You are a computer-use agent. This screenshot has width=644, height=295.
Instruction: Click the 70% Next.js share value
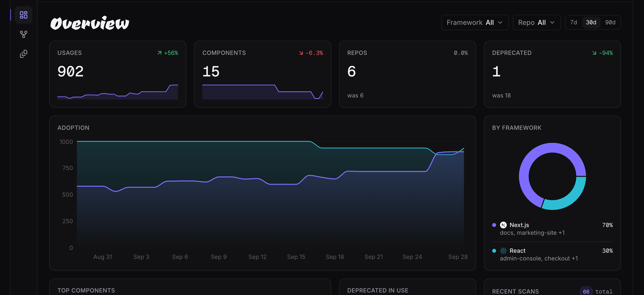pos(608,225)
